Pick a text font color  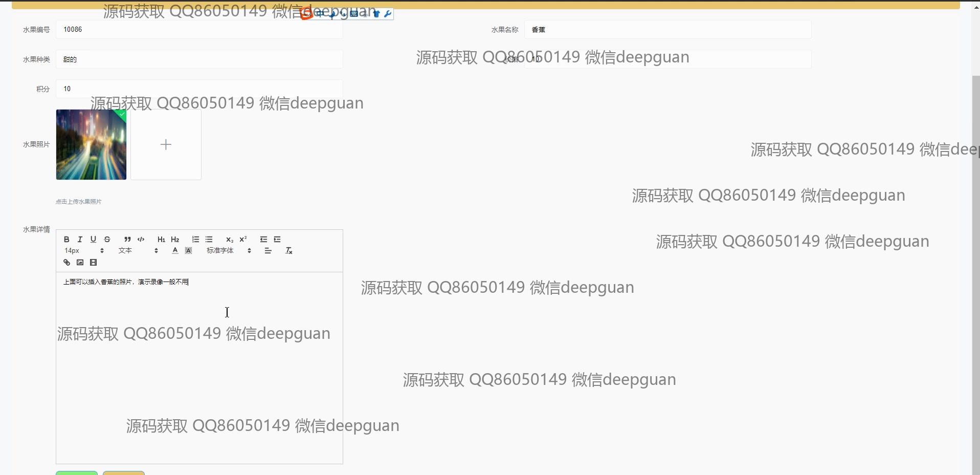(x=175, y=251)
